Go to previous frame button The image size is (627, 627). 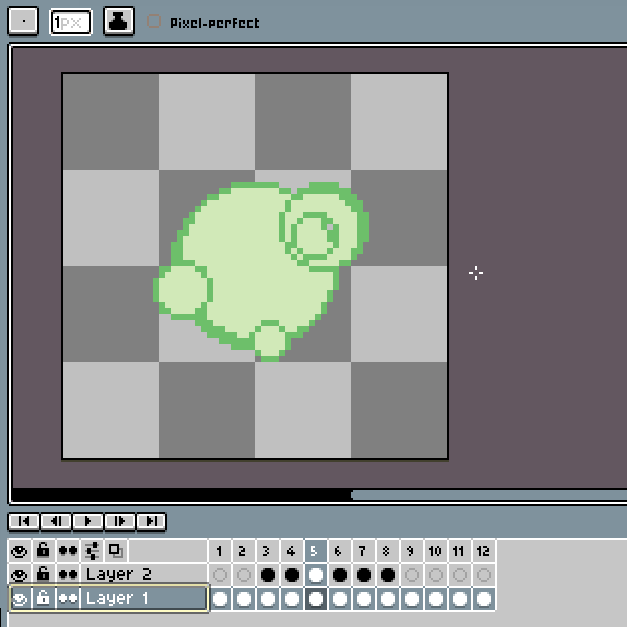56,521
